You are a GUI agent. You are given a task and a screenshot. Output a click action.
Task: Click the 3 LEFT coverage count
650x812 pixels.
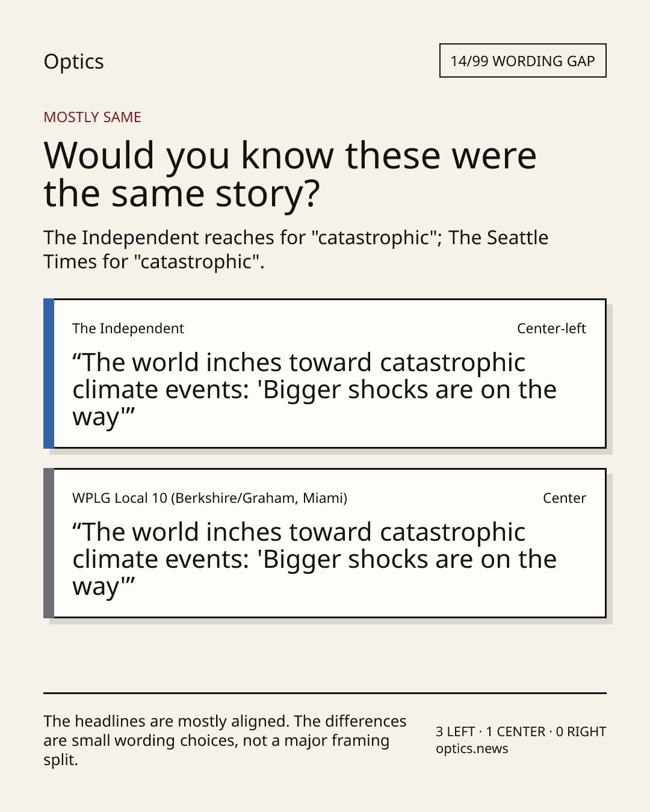(x=456, y=732)
